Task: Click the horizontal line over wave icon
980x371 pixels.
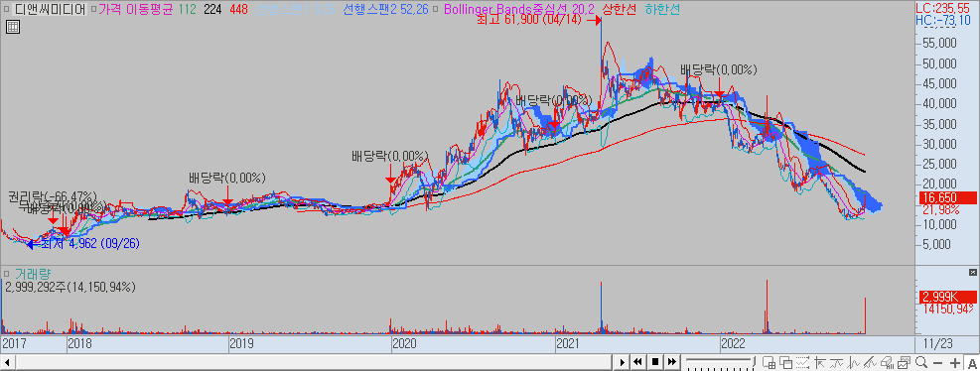Action: tap(836, 362)
